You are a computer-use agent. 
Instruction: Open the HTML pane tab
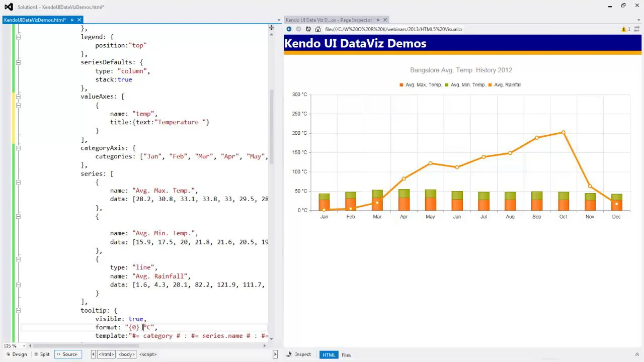click(329, 355)
